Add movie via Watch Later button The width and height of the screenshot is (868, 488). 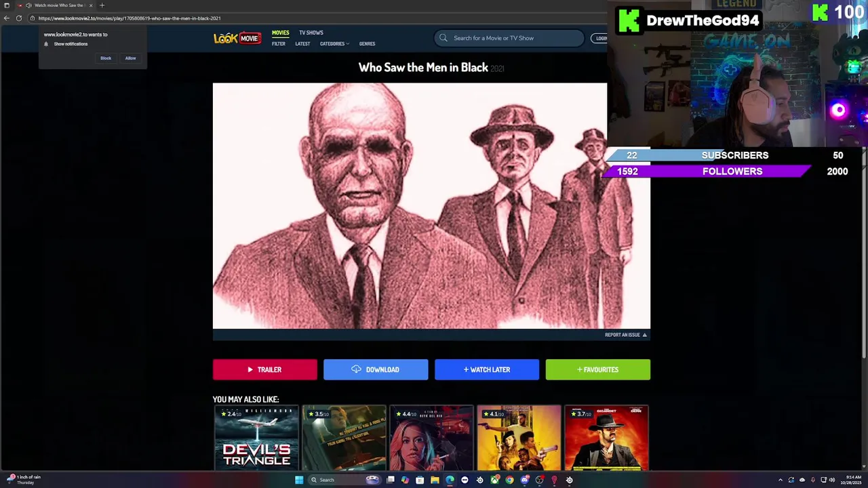click(487, 369)
